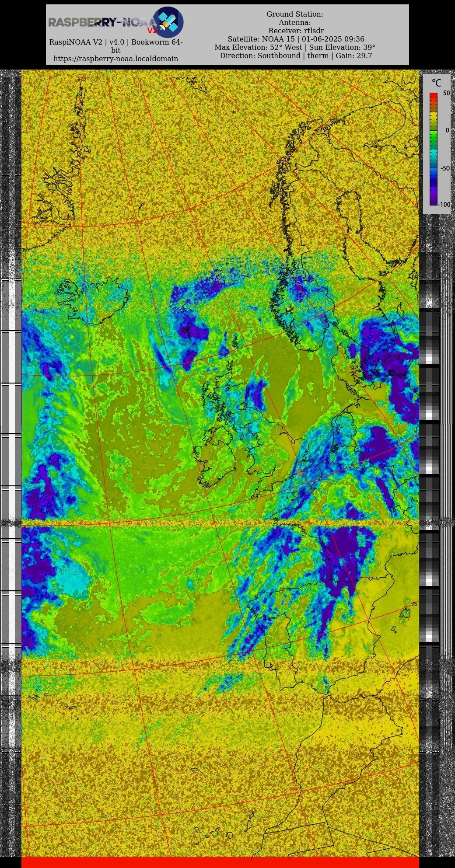Click the 50 value on temperature legend
Screen dimensions: 455x868
446,93
